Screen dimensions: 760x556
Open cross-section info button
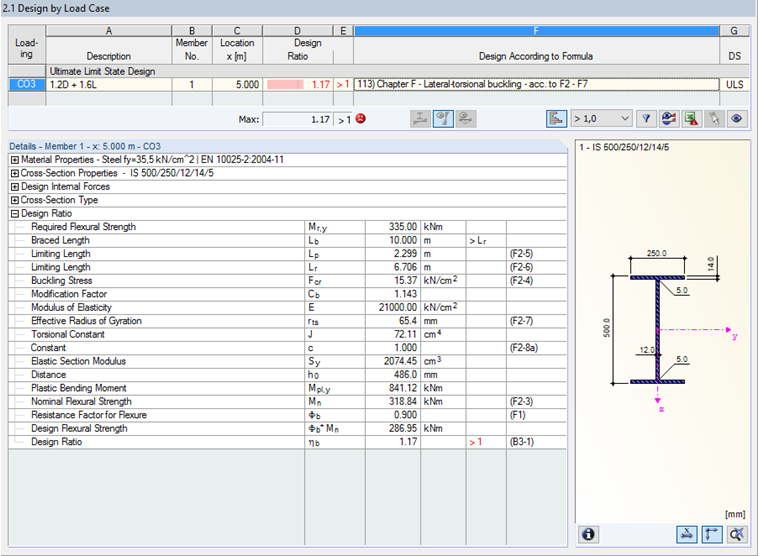point(588,534)
